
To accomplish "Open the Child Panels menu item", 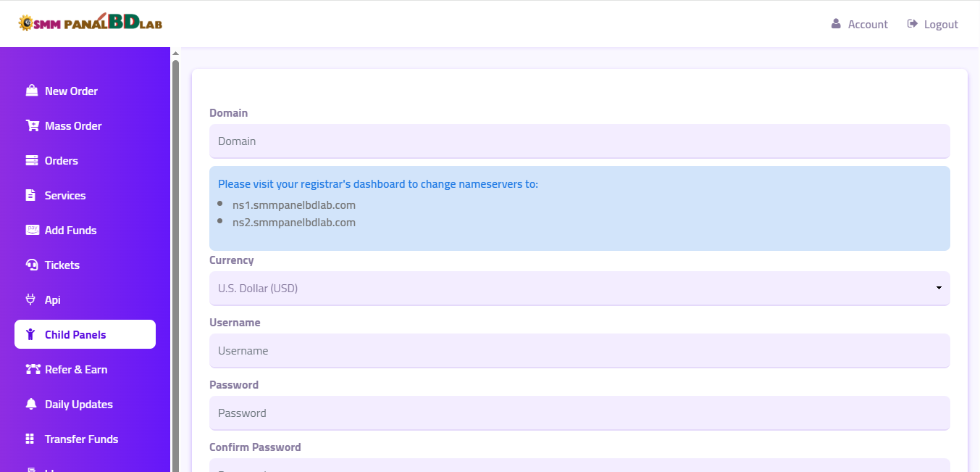I will 85,334.
